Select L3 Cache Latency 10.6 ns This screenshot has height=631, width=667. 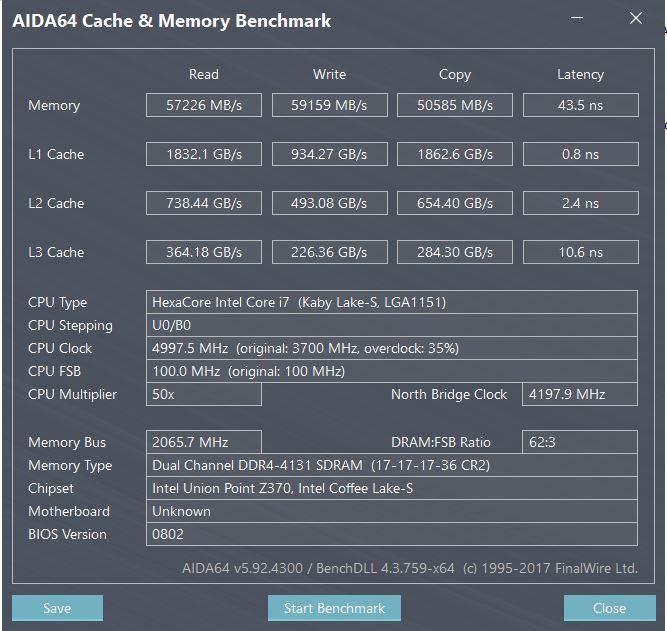[581, 252]
